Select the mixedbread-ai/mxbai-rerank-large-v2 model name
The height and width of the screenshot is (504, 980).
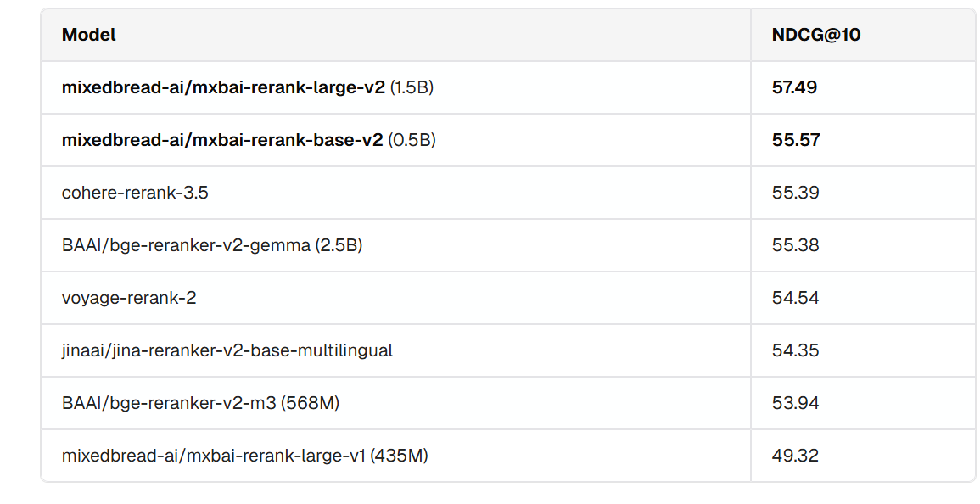point(223,87)
